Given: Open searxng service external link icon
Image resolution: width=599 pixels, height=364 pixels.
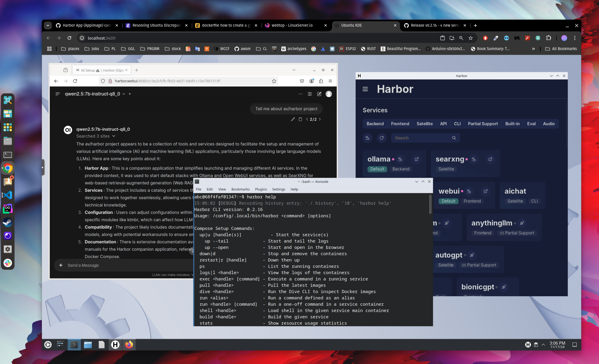Looking at the screenshot, I should [x=490, y=159].
